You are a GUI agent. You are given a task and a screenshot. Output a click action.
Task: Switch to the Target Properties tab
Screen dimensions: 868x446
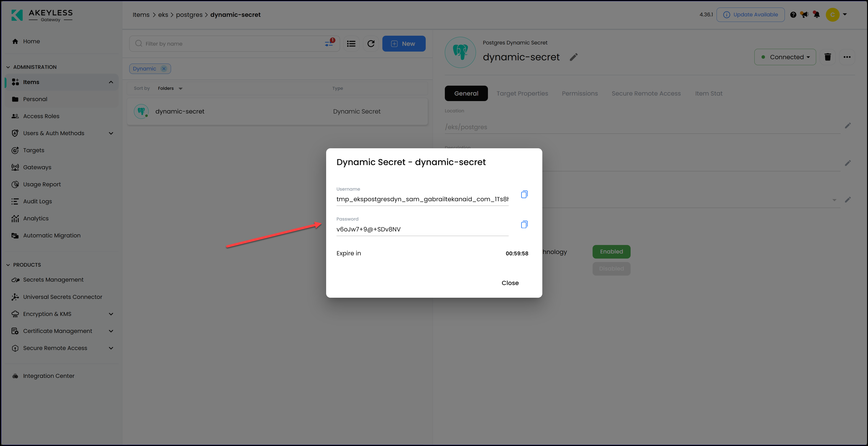[522, 93]
